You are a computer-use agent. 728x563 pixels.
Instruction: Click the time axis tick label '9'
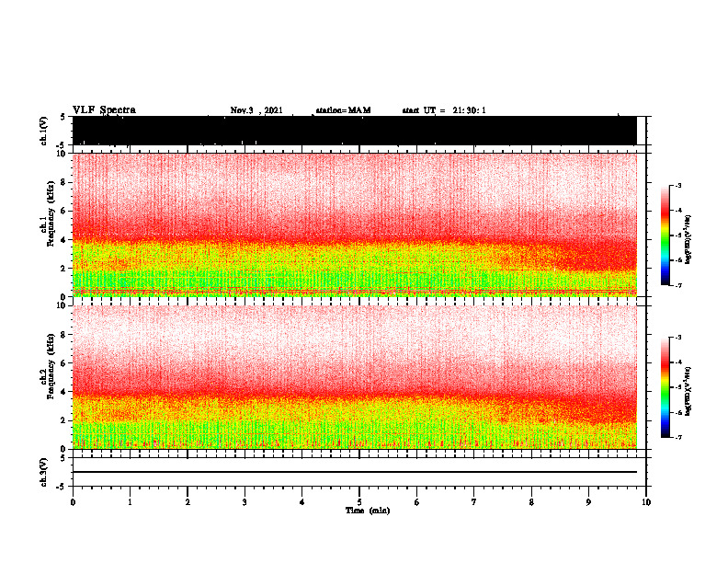point(588,502)
